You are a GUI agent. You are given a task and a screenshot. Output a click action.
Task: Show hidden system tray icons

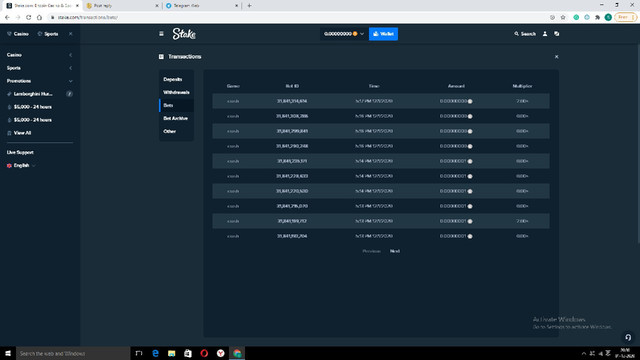tap(584, 353)
